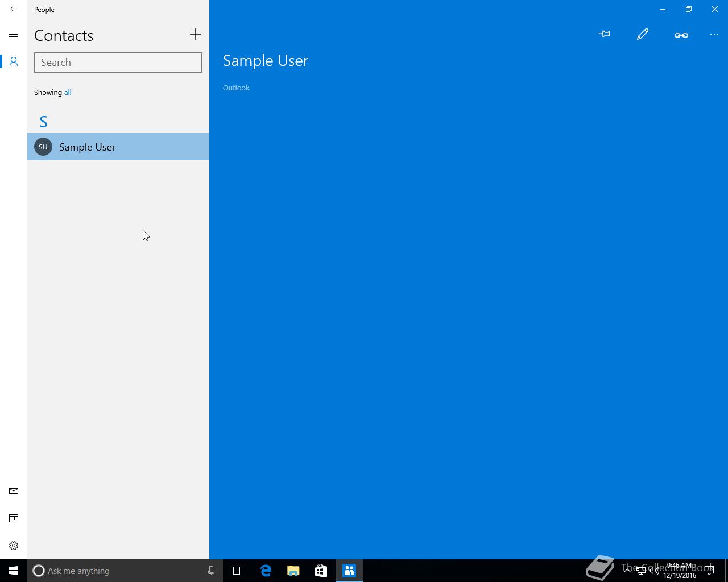Minimize the People window

663,9
